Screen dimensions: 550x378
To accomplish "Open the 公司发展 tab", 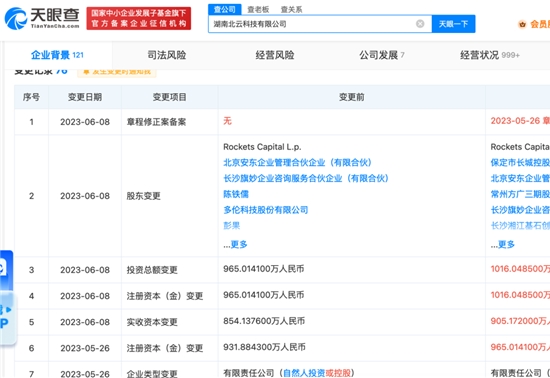I will click(x=382, y=55).
